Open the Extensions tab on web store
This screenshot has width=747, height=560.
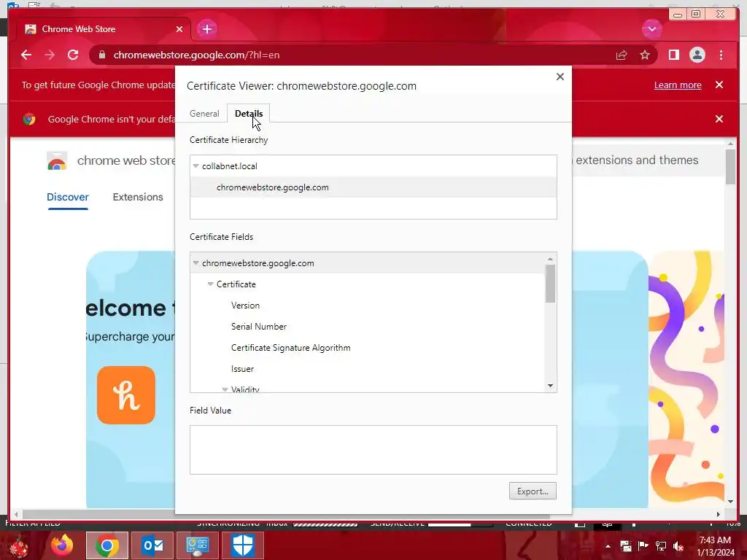click(138, 197)
